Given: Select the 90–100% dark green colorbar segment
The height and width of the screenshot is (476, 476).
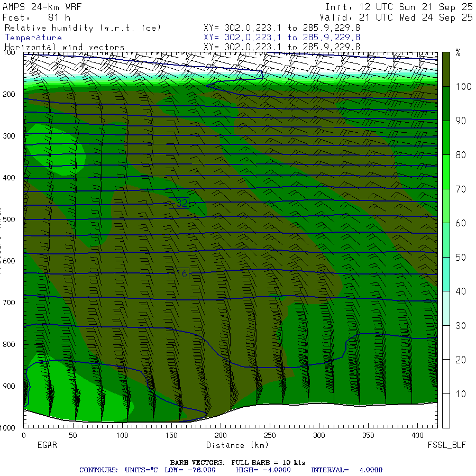Looking at the screenshot, I should point(446,104).
